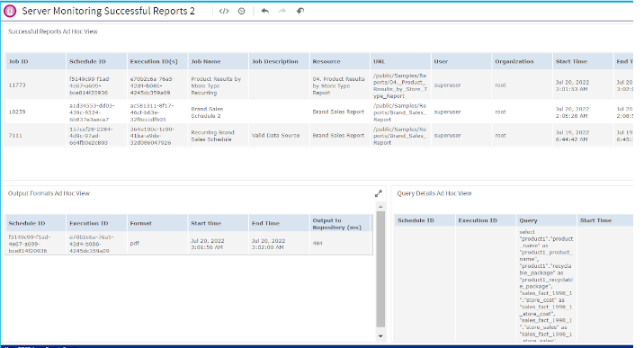Click the Query Details Schedule ID header
644x348 pixels.
(425, 220)
